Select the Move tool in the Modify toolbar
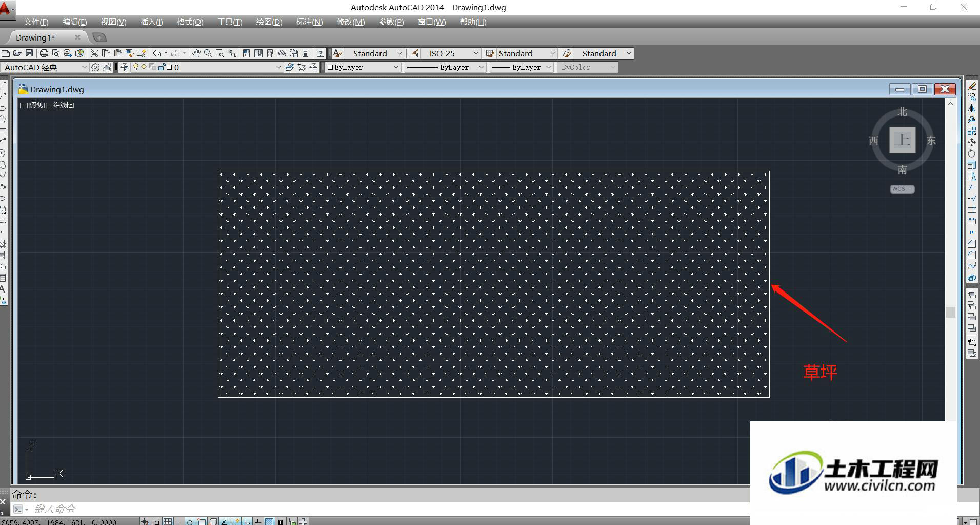Viewport: 980px width, 525px height. [x=972, y=142]
